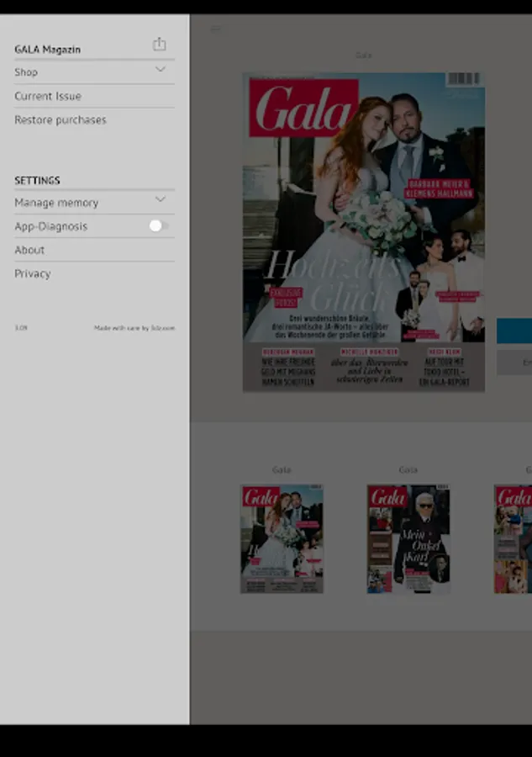Open the hamburger menu icon above the Gala cover
Screen dimensions: 532x757
click(216, 29)
